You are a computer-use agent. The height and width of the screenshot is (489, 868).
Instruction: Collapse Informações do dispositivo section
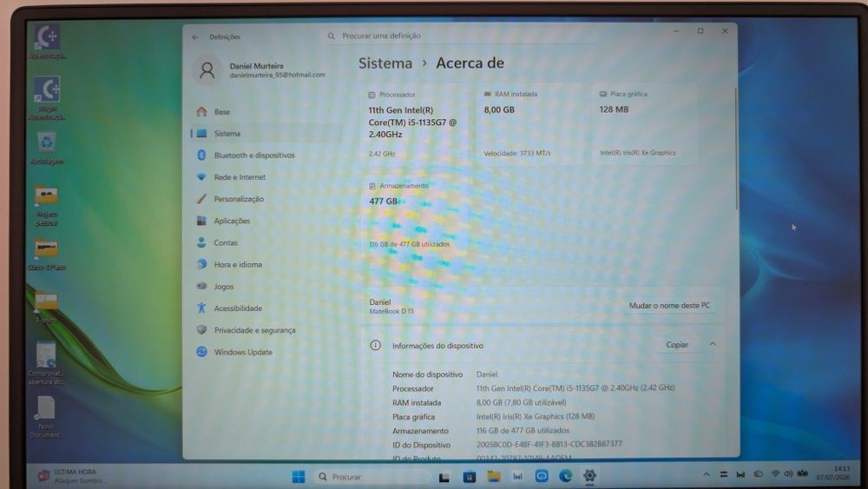pos(713,345)
